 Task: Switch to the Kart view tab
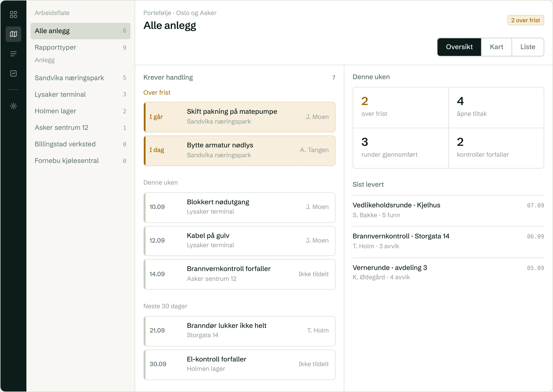coord(496,47)
